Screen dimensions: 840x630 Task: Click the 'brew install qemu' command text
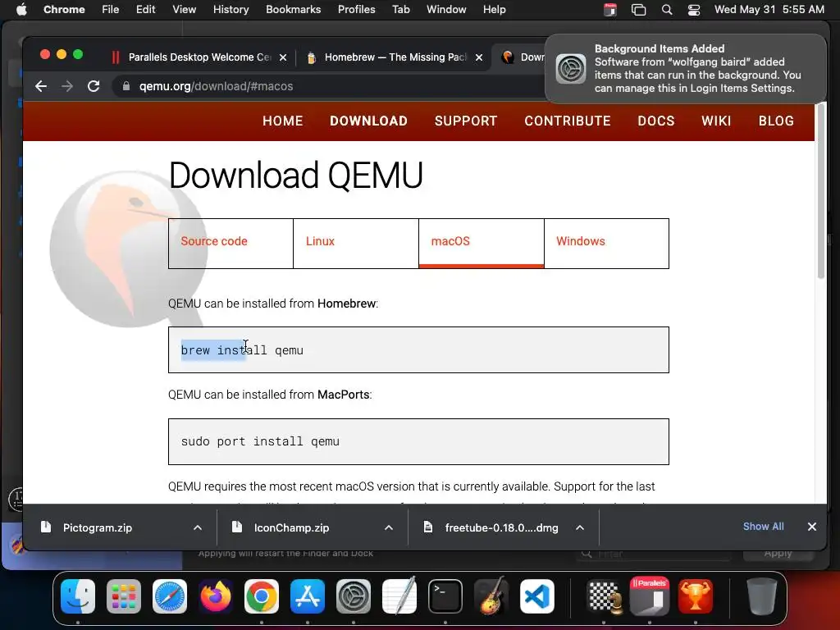tap(242, 350)
